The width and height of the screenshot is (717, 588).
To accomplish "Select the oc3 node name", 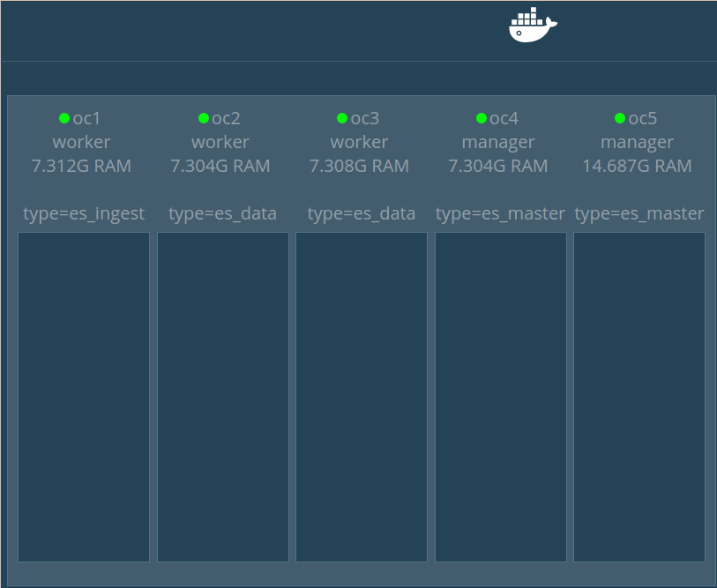I will coord(365,119).
